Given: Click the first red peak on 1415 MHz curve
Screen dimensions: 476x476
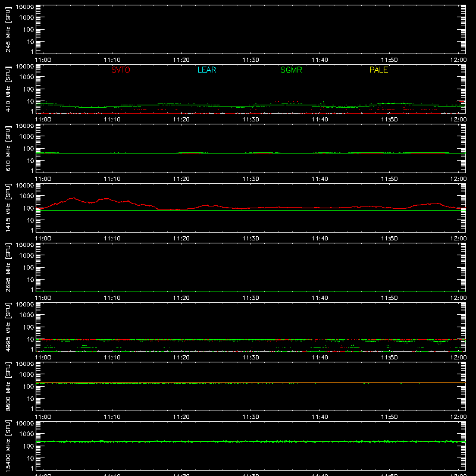Looking at the screenshot, I should [x=73, y=198].
